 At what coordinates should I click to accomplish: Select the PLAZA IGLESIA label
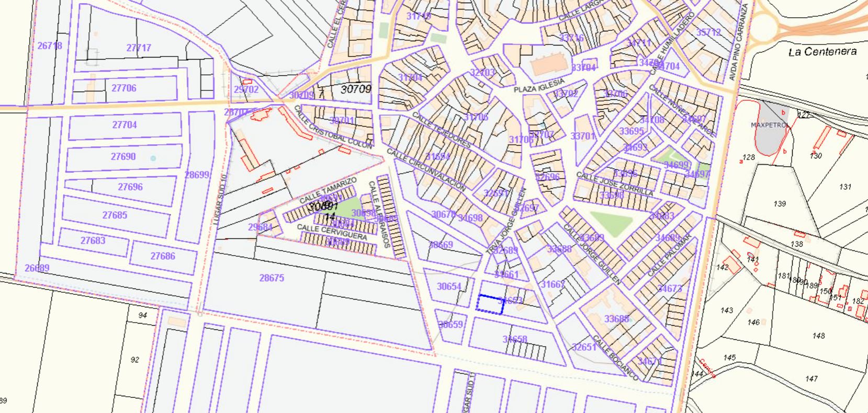pyautogui.click(x=539, y=86)
